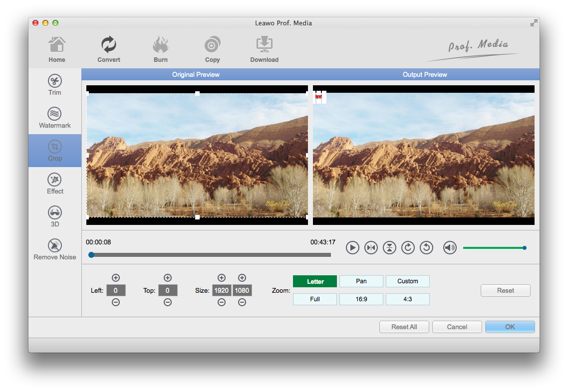Mute the audio with speaker icon
Image resolution: width=568 pixels, height=392 pixels.
pos(450,248)
